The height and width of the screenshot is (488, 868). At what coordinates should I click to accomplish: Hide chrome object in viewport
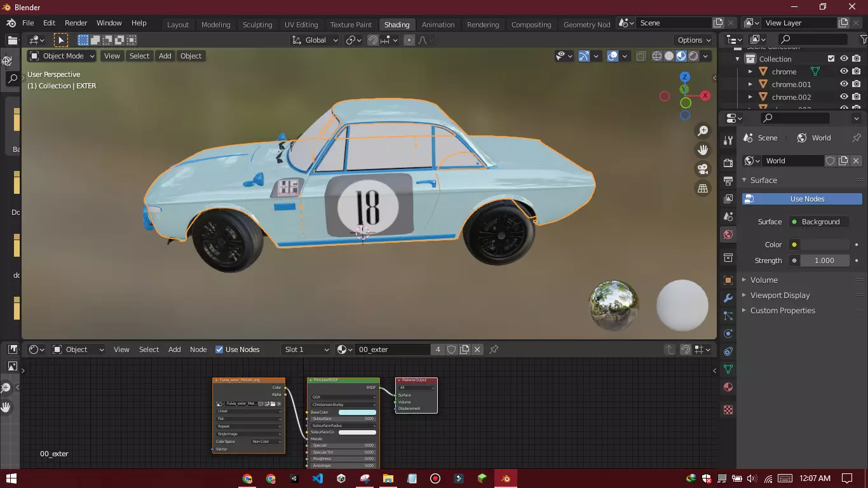[844, 72]
